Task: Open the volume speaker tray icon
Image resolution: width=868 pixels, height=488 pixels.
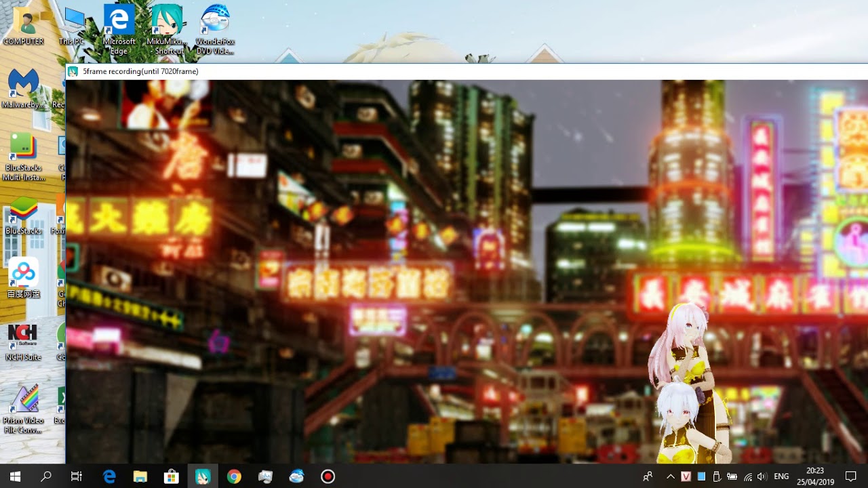Action: (762, 476)
